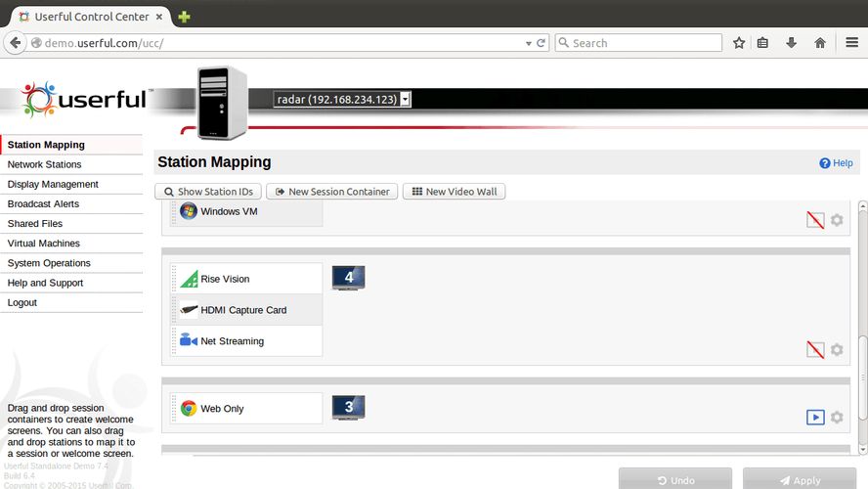Create a New Session Container
This screenshot has width=868, height=489.
pyautogui.click(x=332, y=192)
